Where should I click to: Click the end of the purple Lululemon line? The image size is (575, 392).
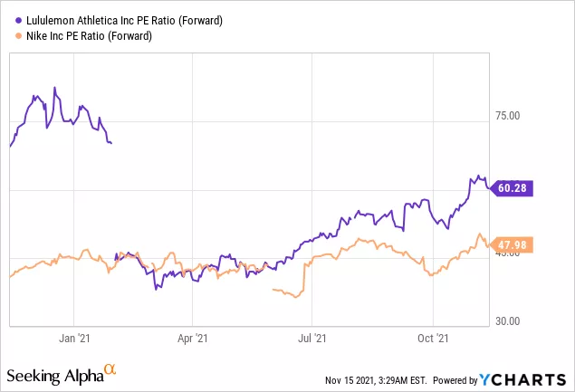pyautogui.click(x=490, y=187)
